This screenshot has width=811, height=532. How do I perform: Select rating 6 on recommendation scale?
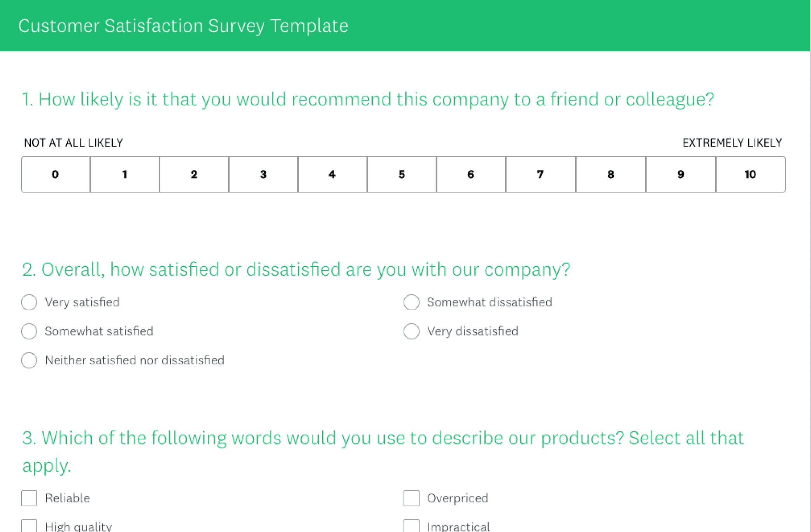pos(471,174)
